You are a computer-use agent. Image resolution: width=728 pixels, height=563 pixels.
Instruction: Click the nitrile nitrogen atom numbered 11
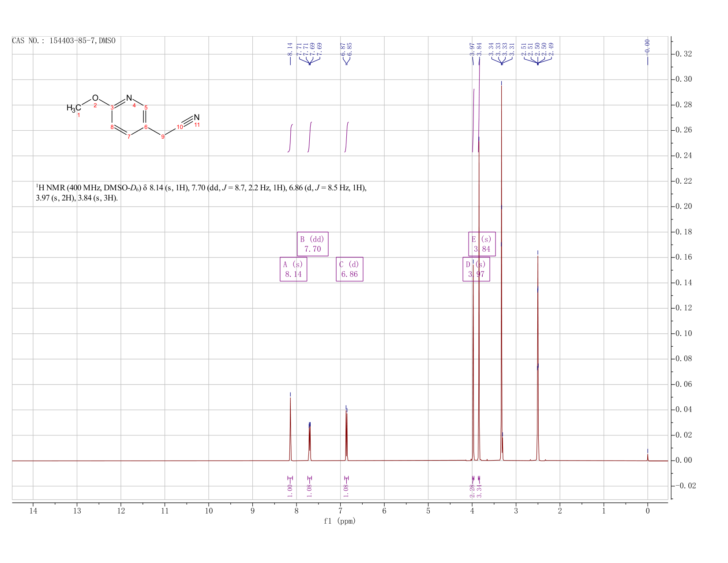(197, 117)
